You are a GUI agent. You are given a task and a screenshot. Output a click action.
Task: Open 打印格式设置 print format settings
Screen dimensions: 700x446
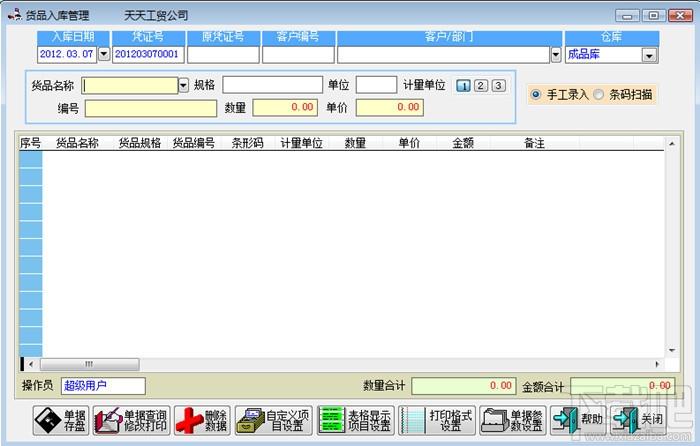point(437,420)
